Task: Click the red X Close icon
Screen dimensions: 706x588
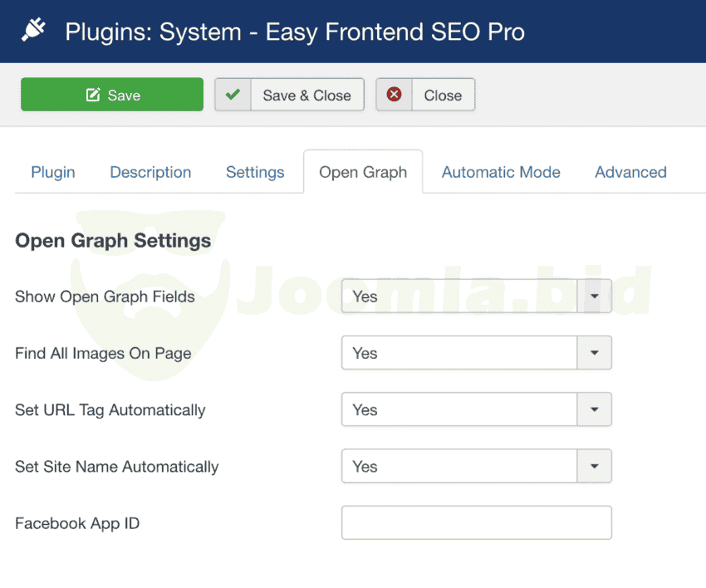Action: coord(395,95)
